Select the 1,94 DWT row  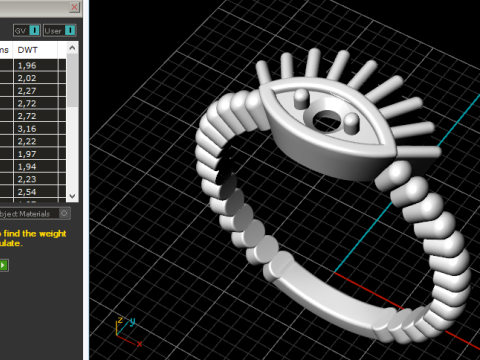pyautogui.click(x=33, y=167)
